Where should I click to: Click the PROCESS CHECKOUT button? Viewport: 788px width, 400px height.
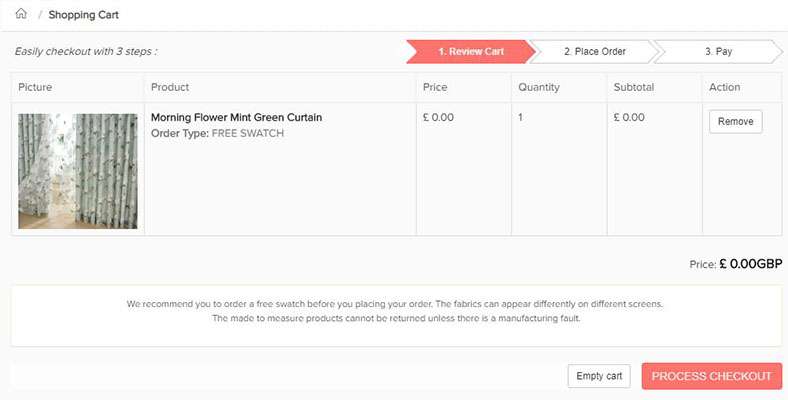[x=712, y=376]
